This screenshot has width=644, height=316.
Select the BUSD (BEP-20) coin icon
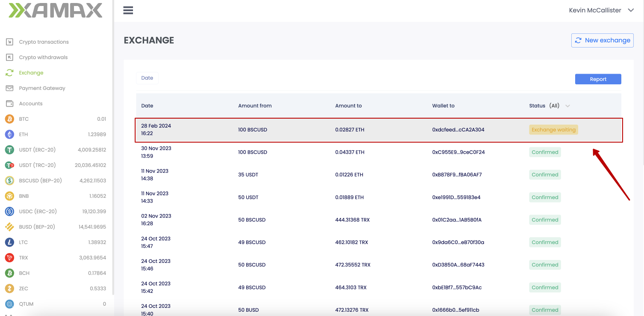tap(9, 227)
